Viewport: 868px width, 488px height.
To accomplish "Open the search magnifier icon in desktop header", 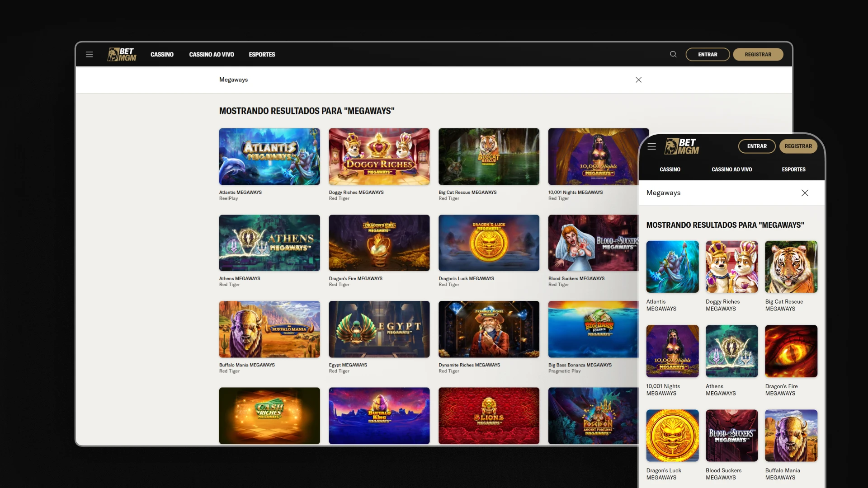I will (x=673, y=54).
